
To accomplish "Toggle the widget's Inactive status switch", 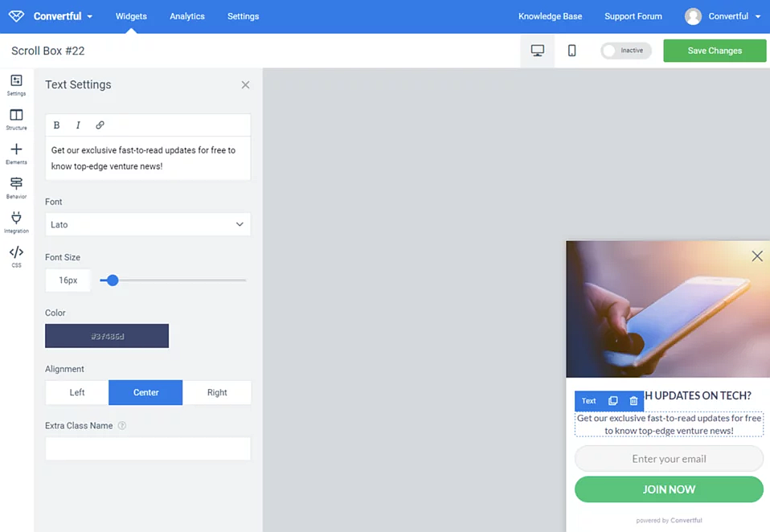I will [624, 50].
